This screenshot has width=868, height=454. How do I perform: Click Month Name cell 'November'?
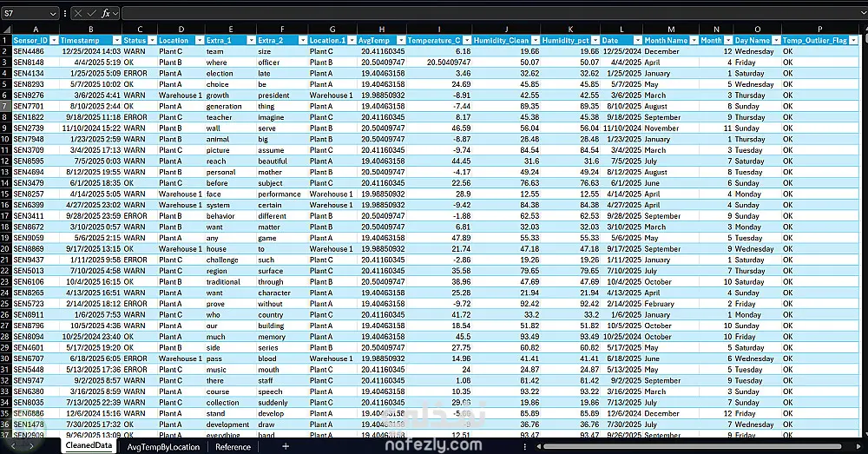(x=671, y=128)
